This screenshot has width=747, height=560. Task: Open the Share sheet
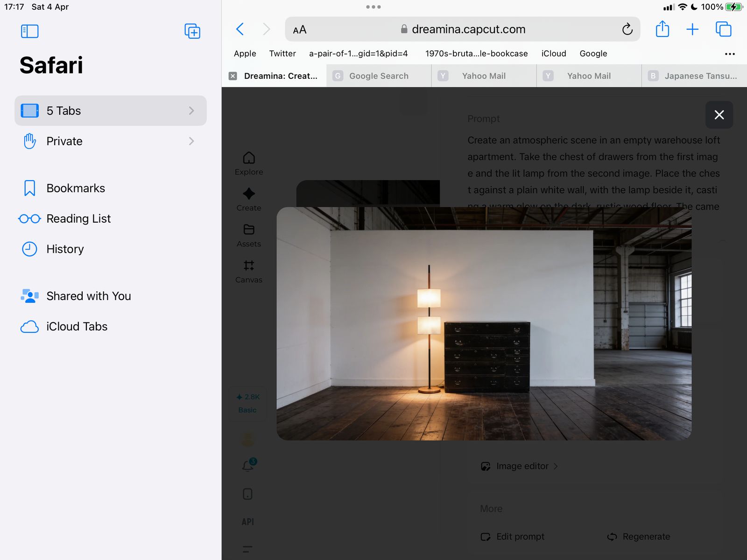coord(662,29)
